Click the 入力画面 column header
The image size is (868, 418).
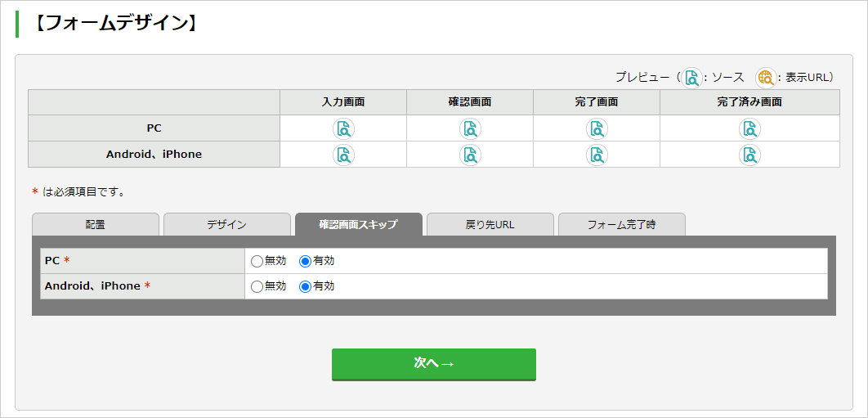pyautogui.click(x=343, y=102)
